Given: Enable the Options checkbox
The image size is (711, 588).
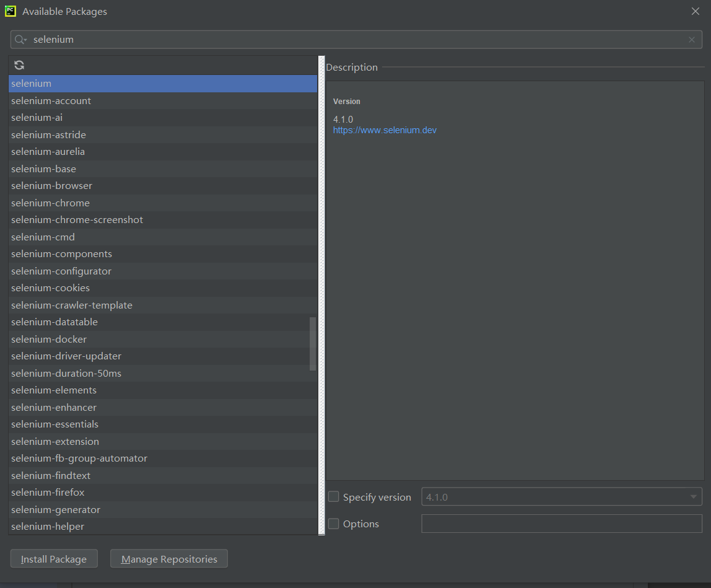Looking at the screenshot, I should click(334, 524).
